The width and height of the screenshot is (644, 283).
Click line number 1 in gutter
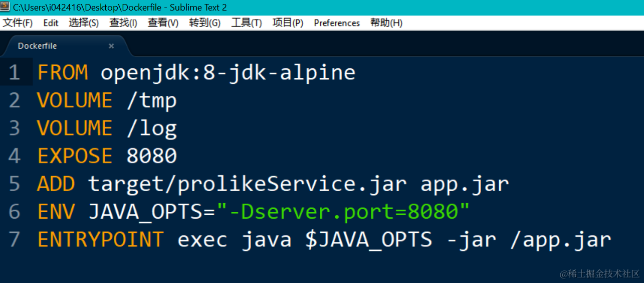[x=15, y=73]
